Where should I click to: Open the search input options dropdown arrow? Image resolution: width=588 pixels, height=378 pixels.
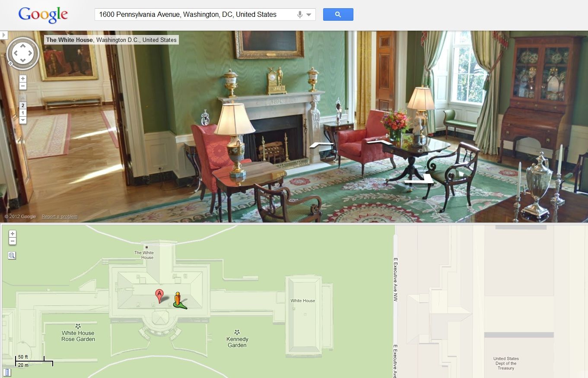point(309,15)
